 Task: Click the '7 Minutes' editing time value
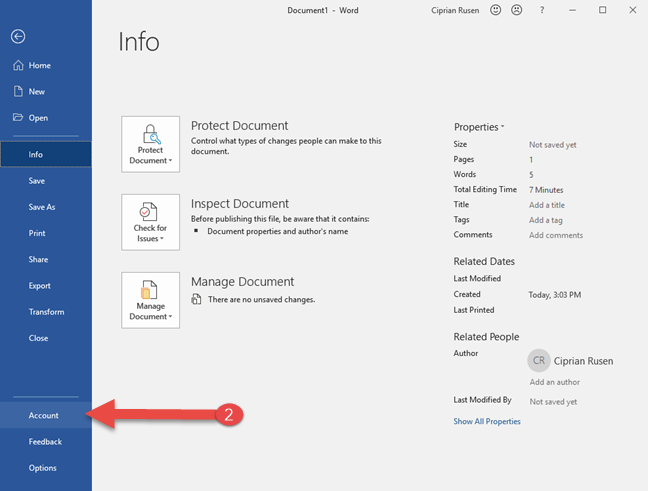click(546, 190)
